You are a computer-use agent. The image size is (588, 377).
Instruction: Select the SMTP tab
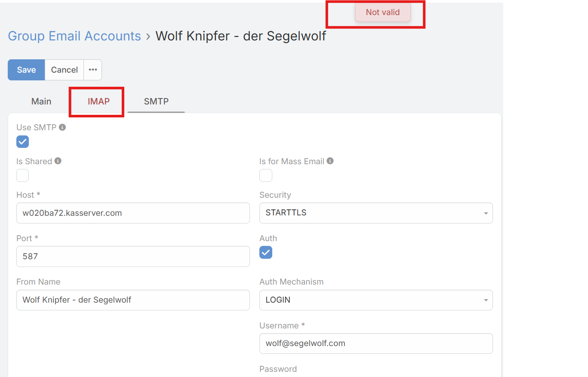(x=156, y=101)
